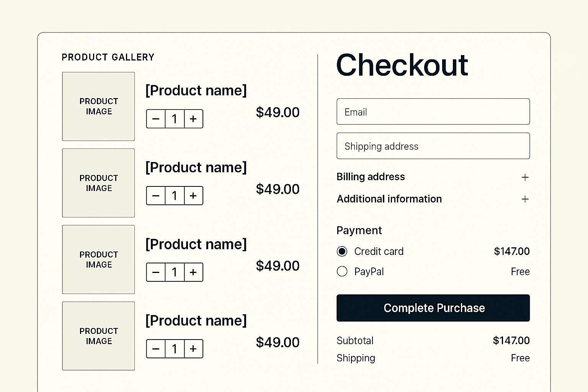
Task: Open the second product image thumbnail
Action: click(x=98, y=183)
